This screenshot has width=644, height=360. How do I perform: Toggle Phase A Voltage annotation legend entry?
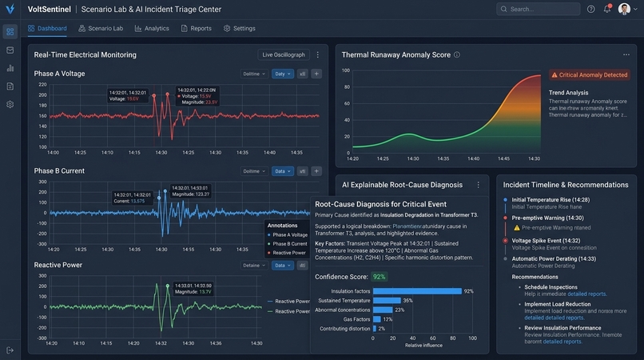[x=288, y=235]
